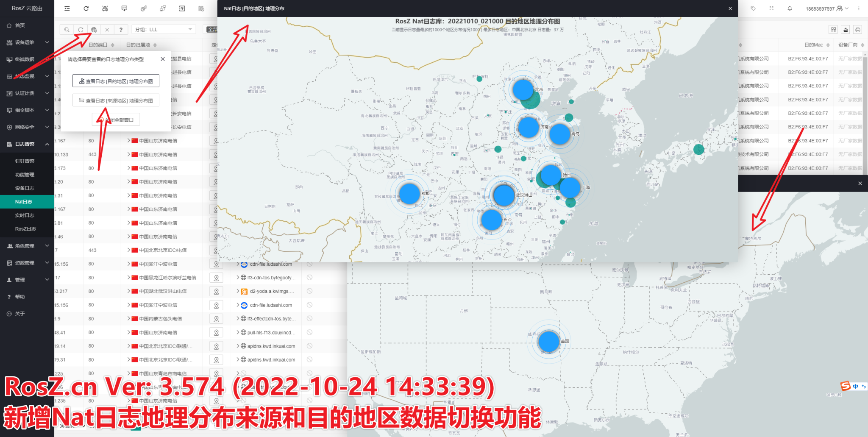Refresh the log table with the reload icon
The height and width of the screenshot is (437, 868).
click(81, 30)
